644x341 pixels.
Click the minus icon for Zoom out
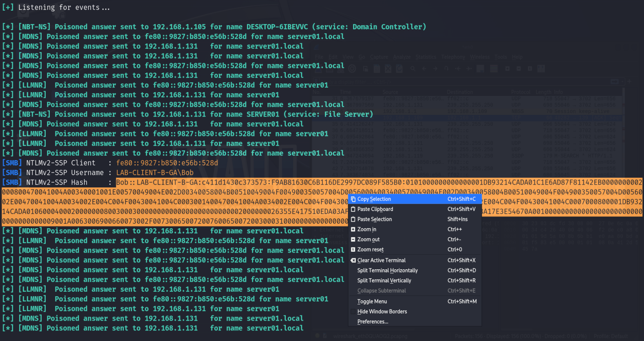pos(353,240)
